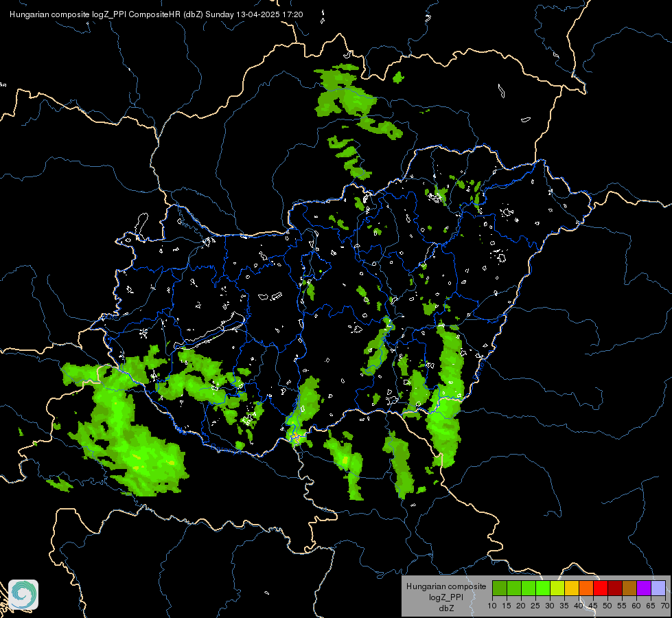Select the 50–55 dBZ dark red swatch
Image resolution: width=672 pixels, height=618 pixels.
pos(615,588)
